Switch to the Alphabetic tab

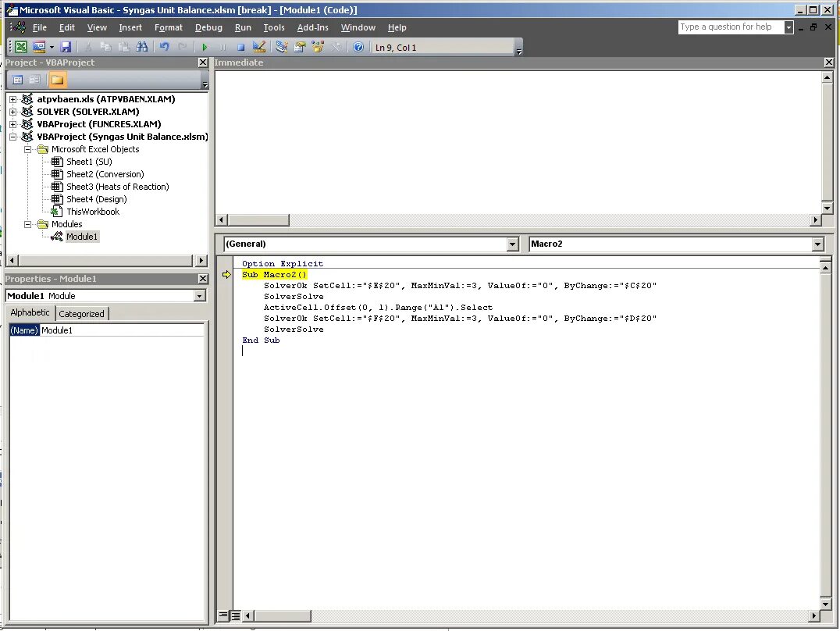tap(30, 312)
